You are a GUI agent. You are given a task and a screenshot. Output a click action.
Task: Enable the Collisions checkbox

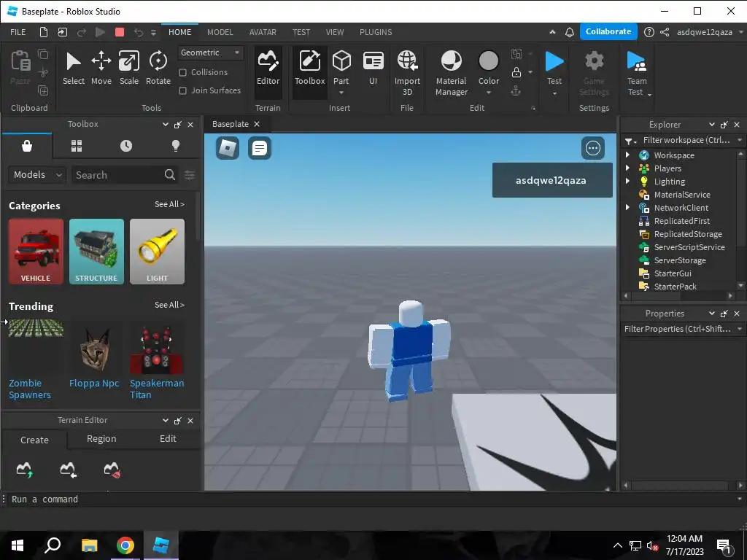point(183,72)
